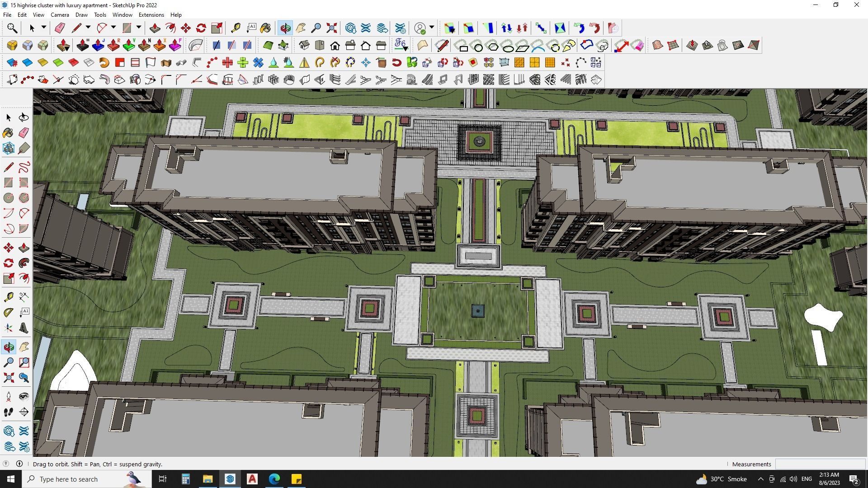This screenshot has height=488, width=868.
Task: Toggle the Section Plane tool in left toolbar
Action: (24, 412)
